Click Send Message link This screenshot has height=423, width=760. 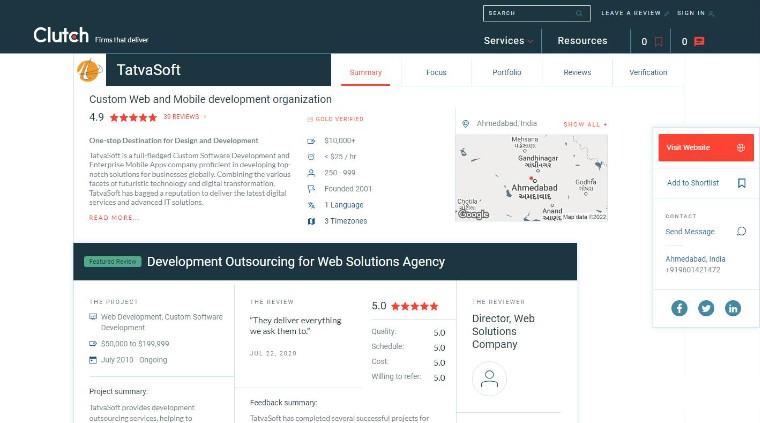click(x=690, y=232)
